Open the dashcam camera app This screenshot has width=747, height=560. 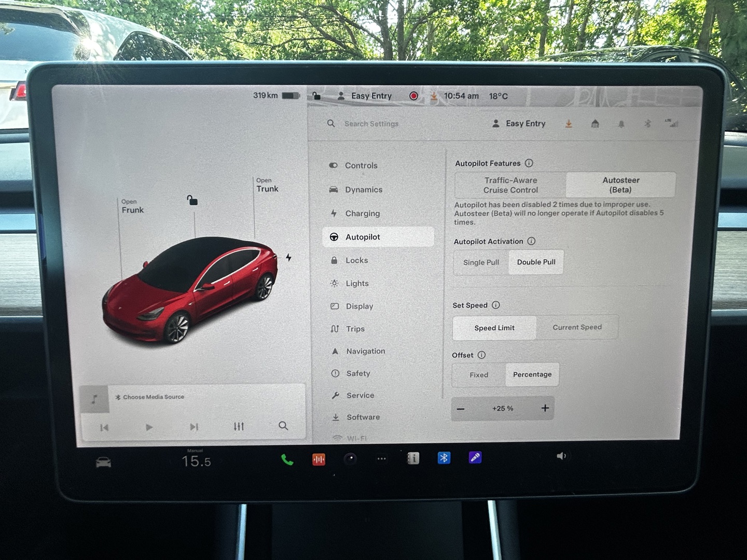click(350, 459)
